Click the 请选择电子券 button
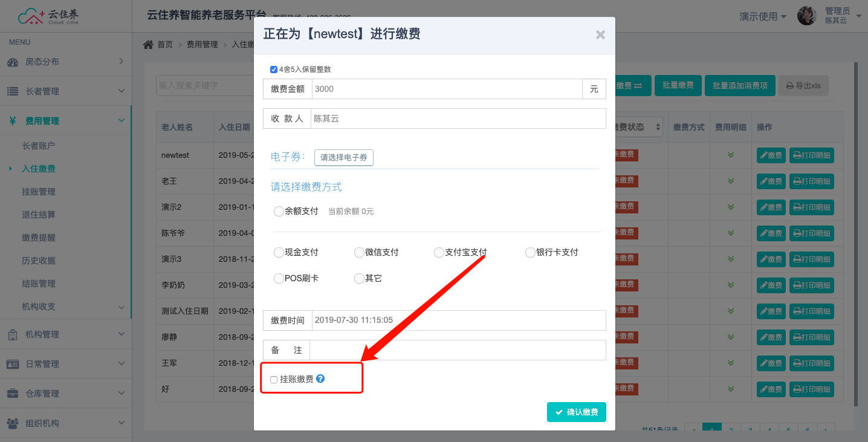 tap(343, 158)
